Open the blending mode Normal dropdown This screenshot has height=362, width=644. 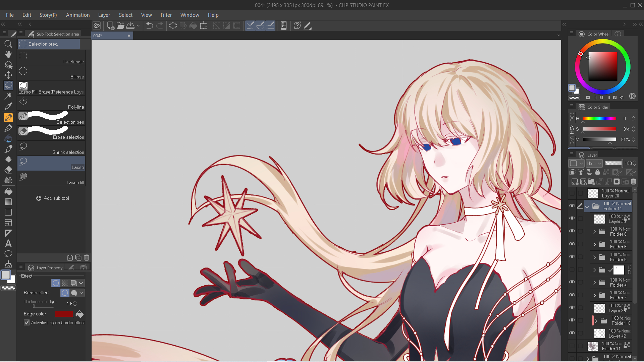594,163
